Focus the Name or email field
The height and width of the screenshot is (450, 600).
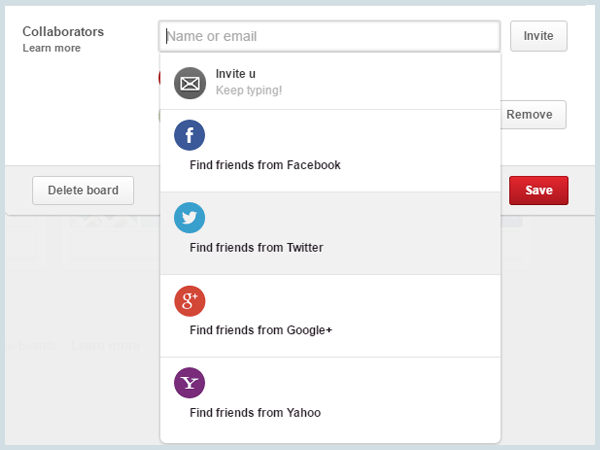pyautogui.click(x=329, y=36)
